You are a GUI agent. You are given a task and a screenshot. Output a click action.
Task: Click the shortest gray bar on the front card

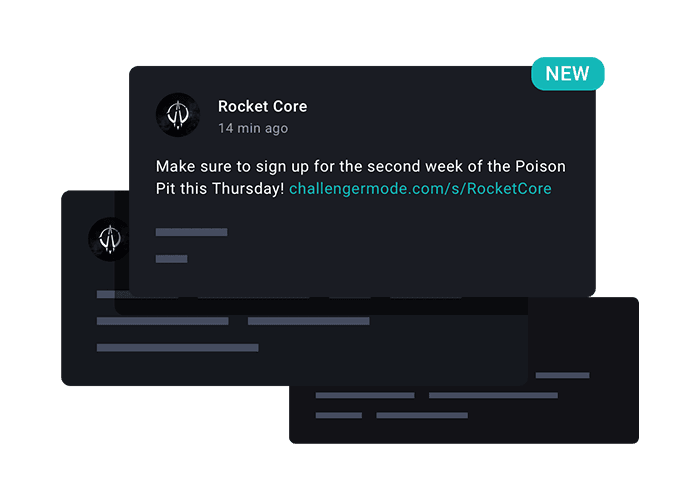tap(171, 259)
